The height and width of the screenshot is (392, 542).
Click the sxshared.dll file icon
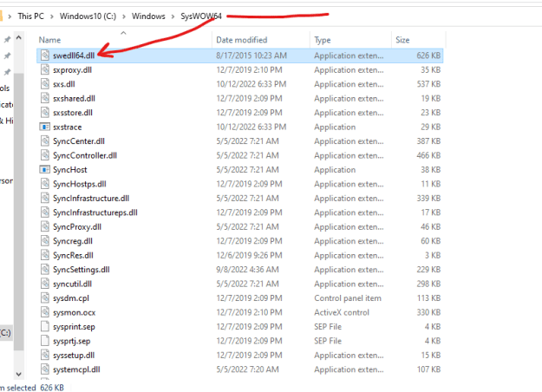[x=45, y=98]
